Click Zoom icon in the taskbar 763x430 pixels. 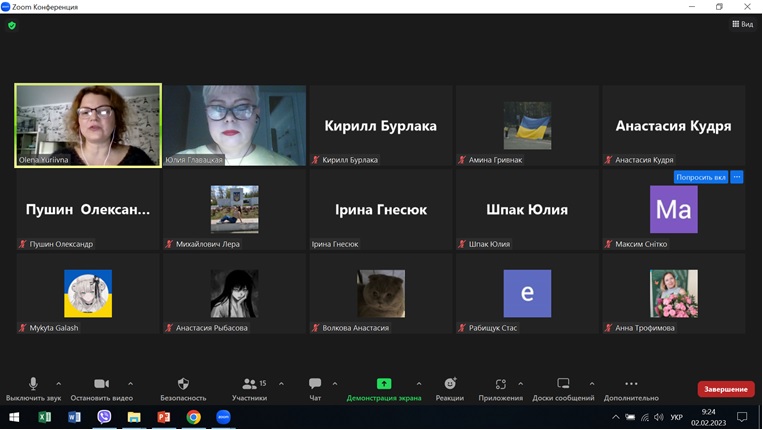(223, 417)
